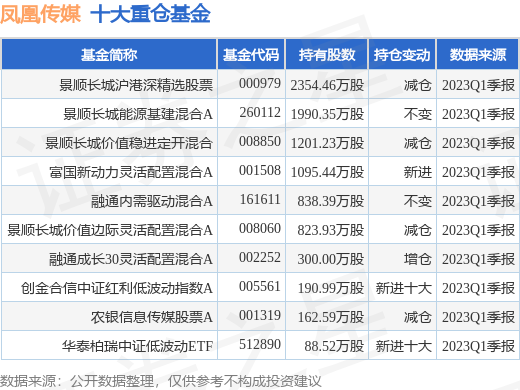The height and width of the screenshot is (390, 520).
Task: Select the 1990.35万股 holdings cell
Action: 327,114
